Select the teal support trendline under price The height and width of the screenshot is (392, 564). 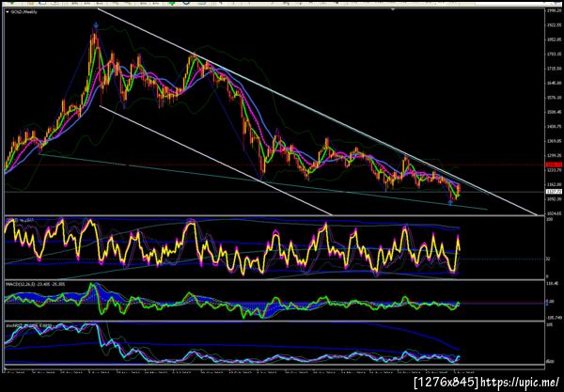(x=262, y=181)
